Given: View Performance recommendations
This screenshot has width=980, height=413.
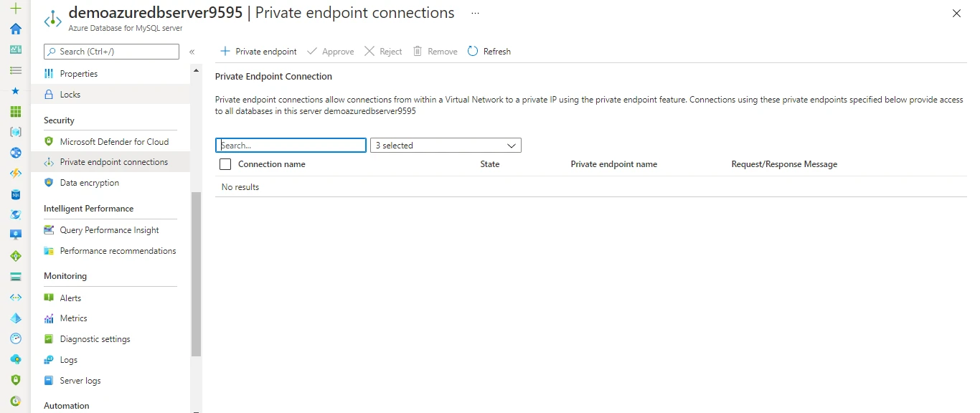Looking at the screenshot, I should click(x=118, y=250).
